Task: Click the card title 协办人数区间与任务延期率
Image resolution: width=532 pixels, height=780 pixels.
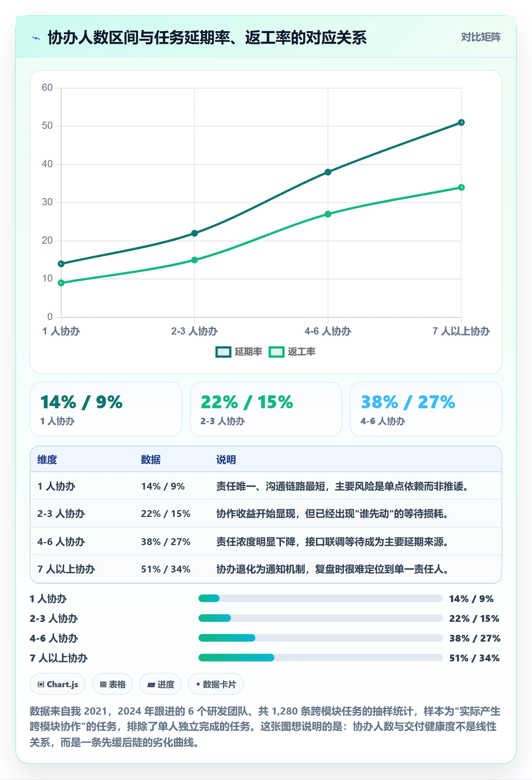Action: coord(207,38)
